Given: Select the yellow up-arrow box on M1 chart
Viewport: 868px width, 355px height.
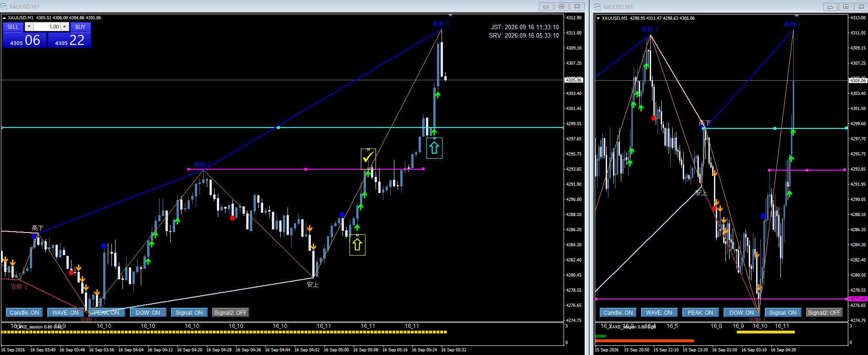Looking at the screenshot, I should click(x=357, y=245).
